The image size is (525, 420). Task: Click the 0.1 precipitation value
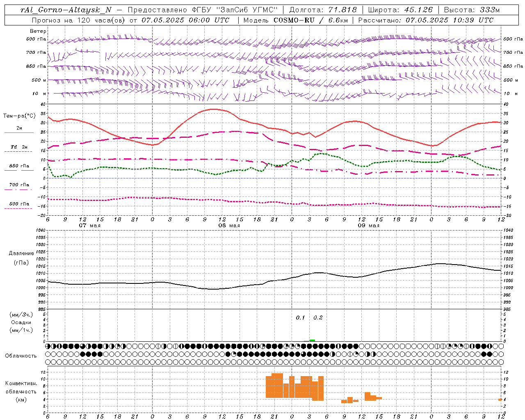(300, 318)
